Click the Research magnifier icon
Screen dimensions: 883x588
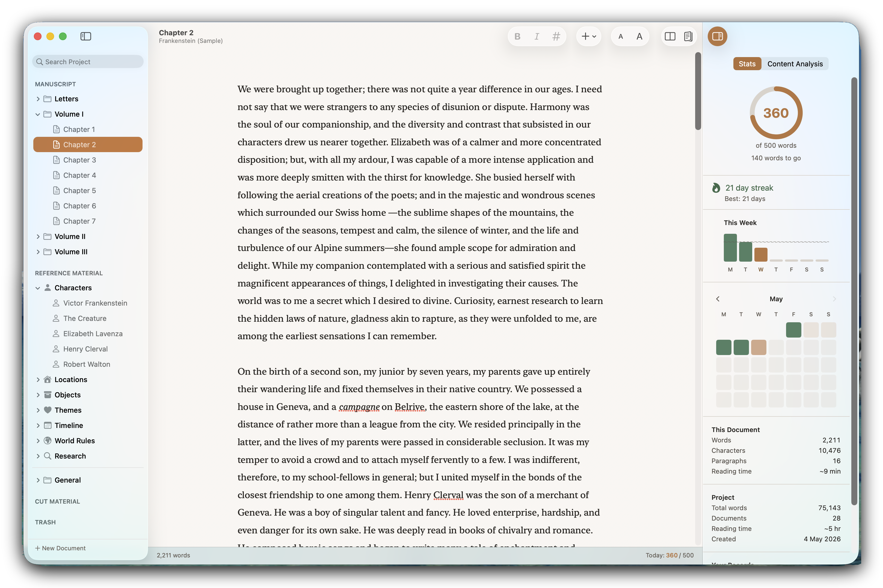tap(48, 456)
